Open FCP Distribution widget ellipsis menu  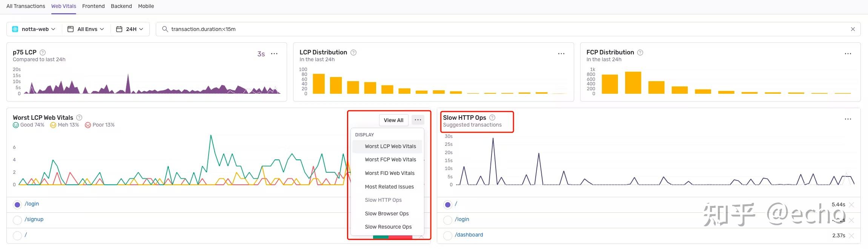click(x=848, y=54)
